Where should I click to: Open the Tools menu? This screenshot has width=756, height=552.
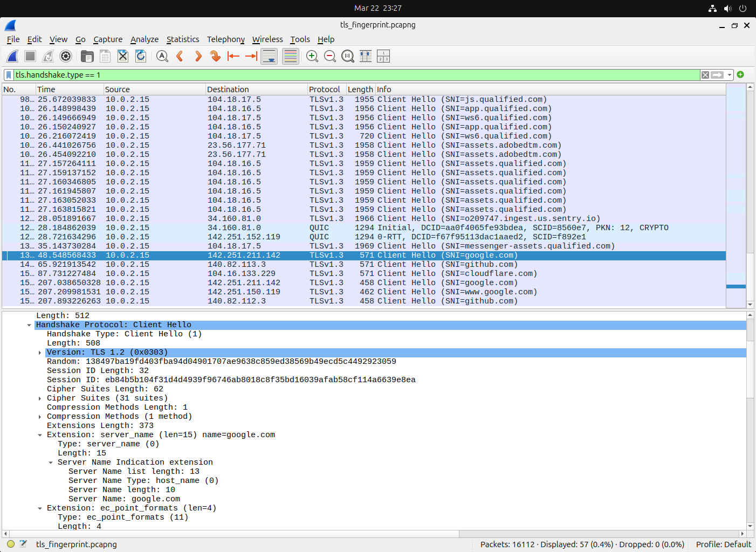(300, 39)
